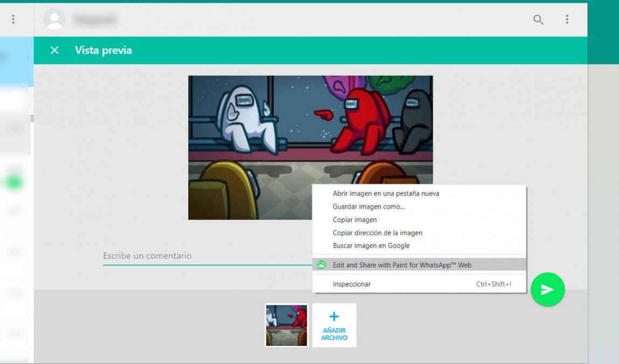Select Copiar imagen in the context menu
This screenshot has width=619, height=364.
click(x=355, y=220)
